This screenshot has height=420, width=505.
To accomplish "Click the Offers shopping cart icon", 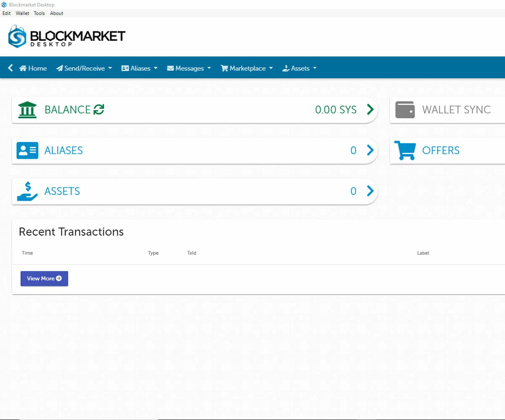I will click(x=405, y=151).
